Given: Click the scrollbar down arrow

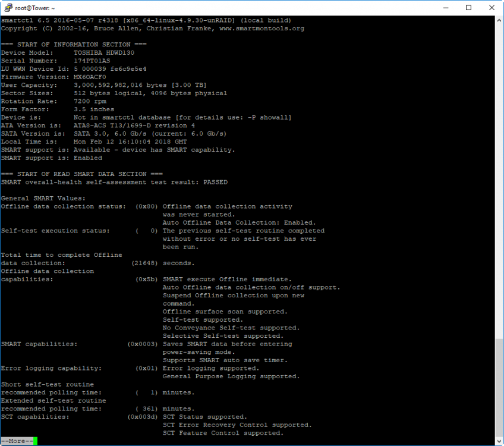Looking at the screenshot, I should pos(499,441).
